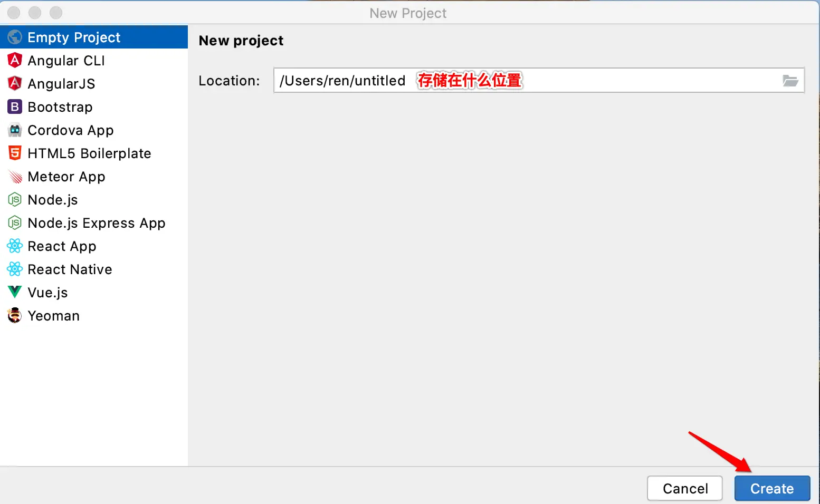This screenshot has width=820, height=504.
Task: Open the folder browse icon in Location field
Action: click(x=790, y=80)
